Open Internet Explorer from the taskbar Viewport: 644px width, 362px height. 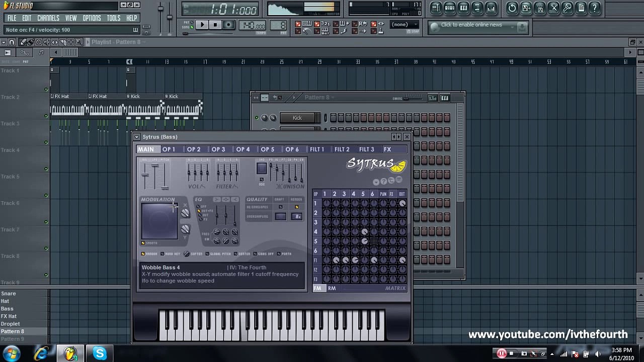[x=41, y=353]
